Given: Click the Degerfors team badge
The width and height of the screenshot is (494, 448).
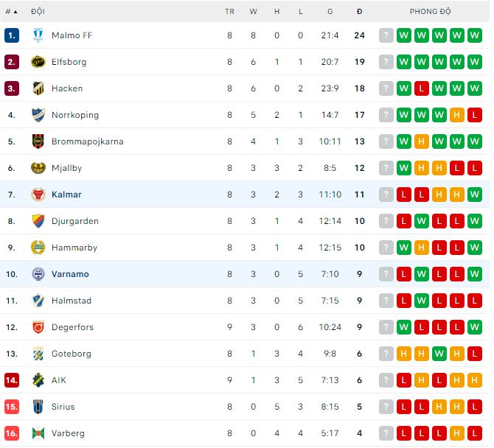Looking at the screenshot, I should coord(38,327).
